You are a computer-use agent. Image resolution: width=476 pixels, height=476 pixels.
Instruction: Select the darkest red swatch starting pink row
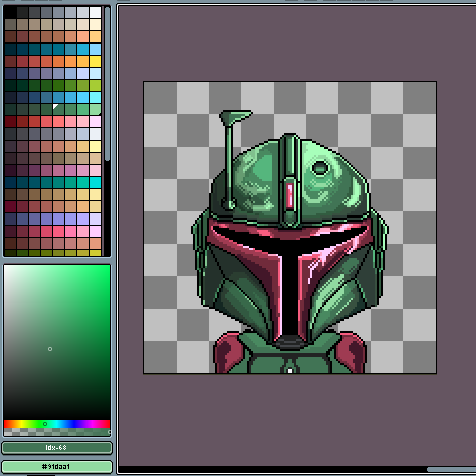point(10,122)
